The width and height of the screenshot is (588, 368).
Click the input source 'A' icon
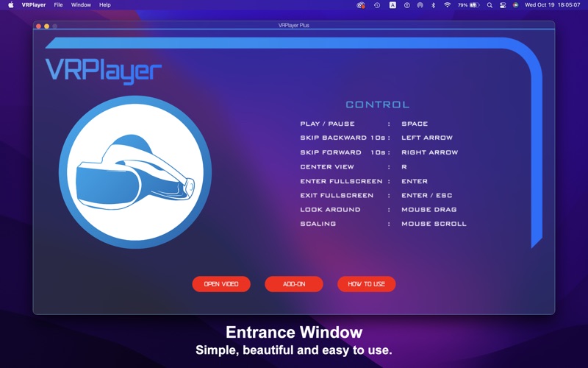392,5
